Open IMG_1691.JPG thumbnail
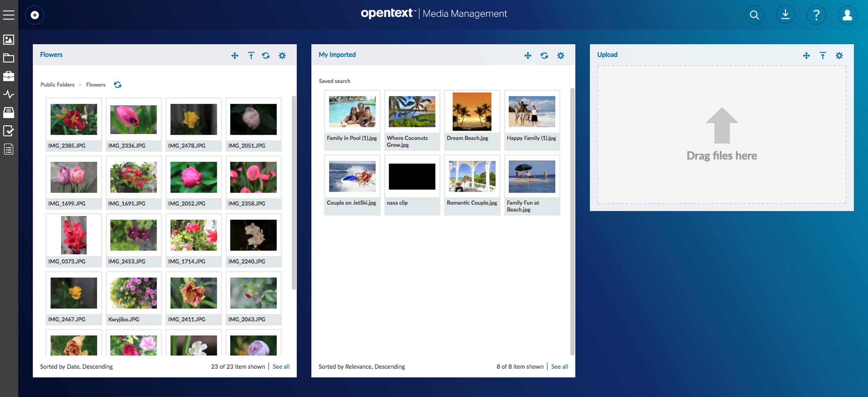 [x=134, y=177]
